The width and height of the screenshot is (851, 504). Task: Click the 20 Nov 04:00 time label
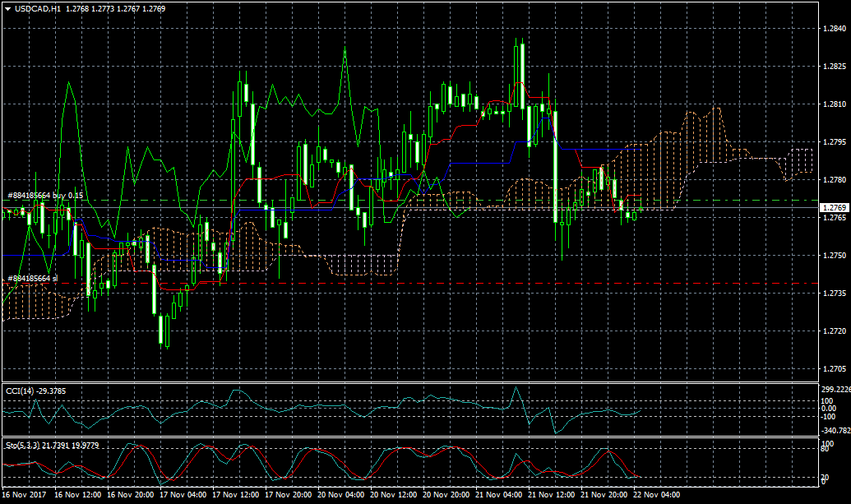point(341,496)
